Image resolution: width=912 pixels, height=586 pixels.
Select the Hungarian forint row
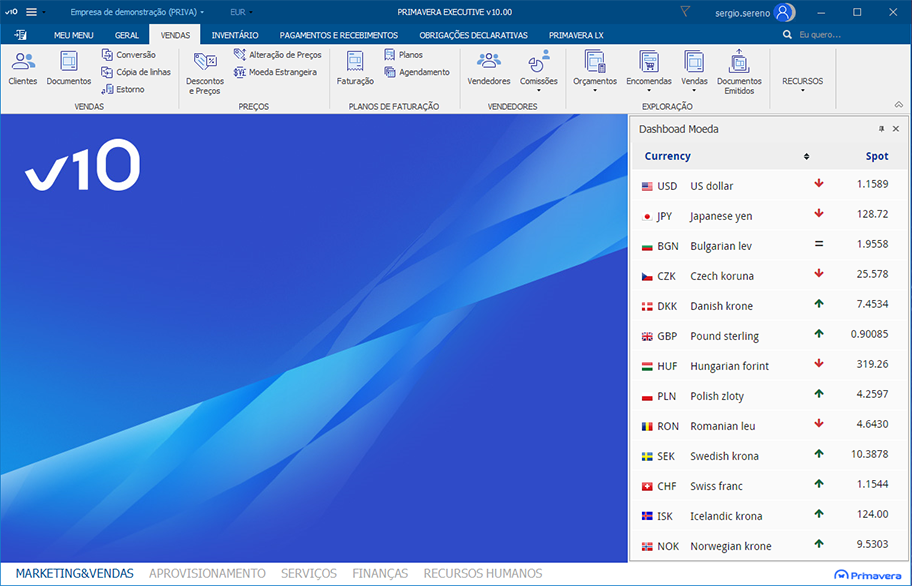coord(769,366)
